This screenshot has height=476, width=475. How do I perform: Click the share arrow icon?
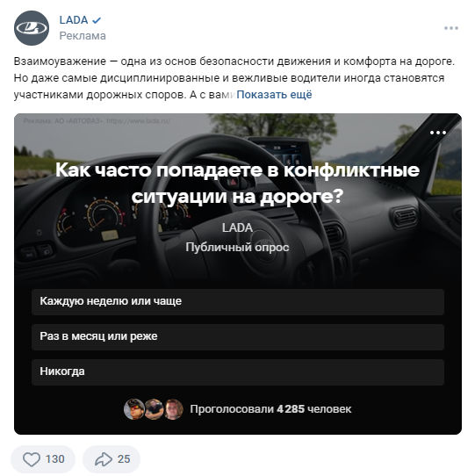pyautogui.click(x=104, y=459)
